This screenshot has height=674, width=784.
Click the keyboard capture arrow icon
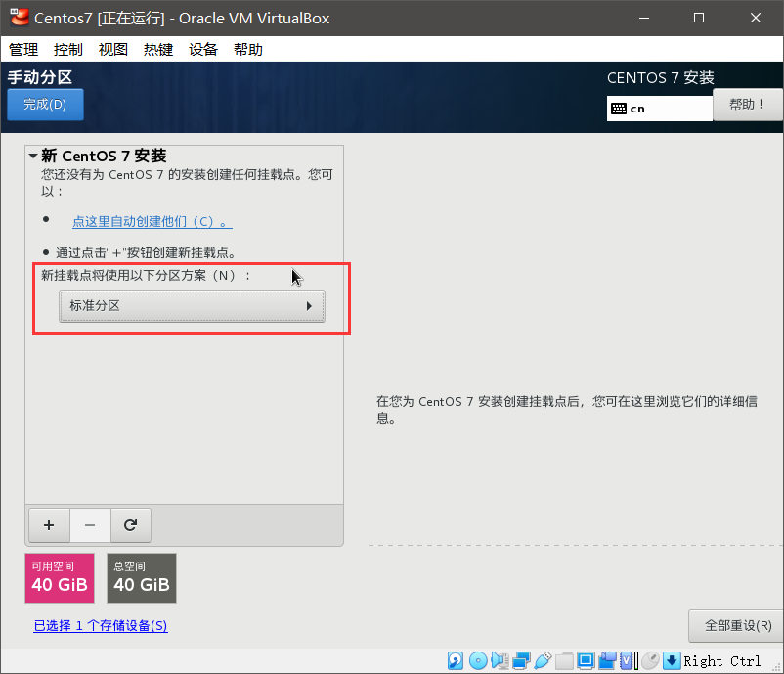672,660
